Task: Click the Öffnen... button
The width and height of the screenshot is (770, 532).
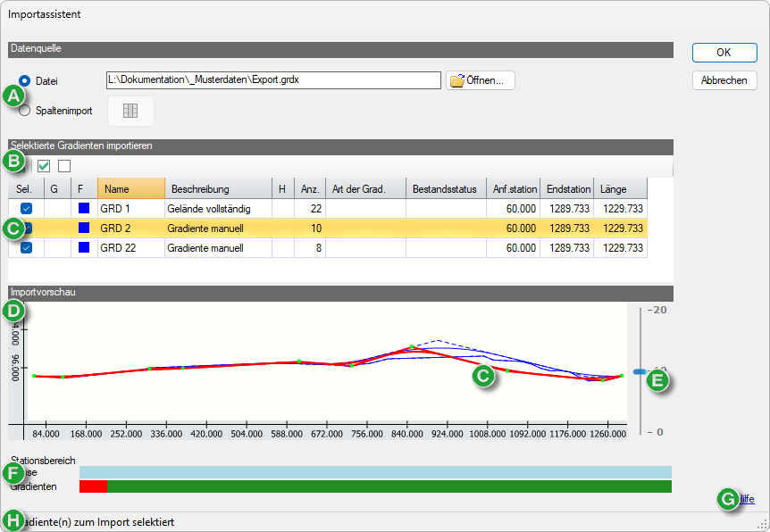Action: tap(481, 80)
